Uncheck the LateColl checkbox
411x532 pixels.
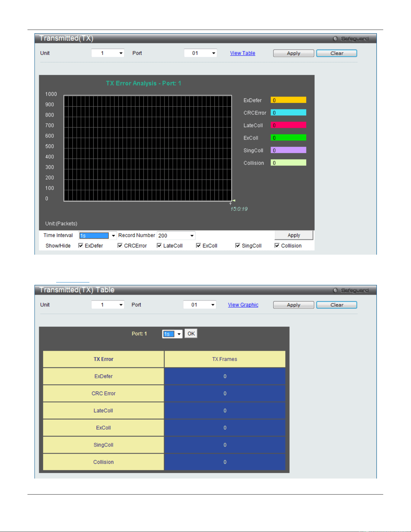point(159,246)
